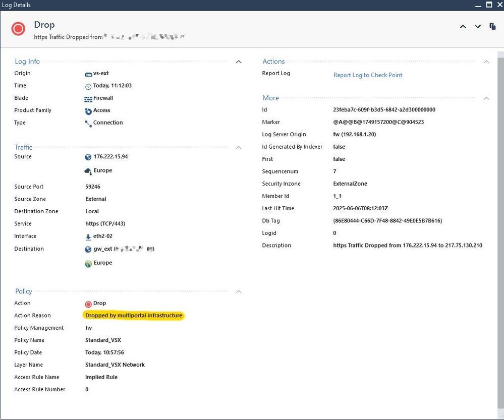Select Security Inzone value ExternalZone

pos(350,184)
